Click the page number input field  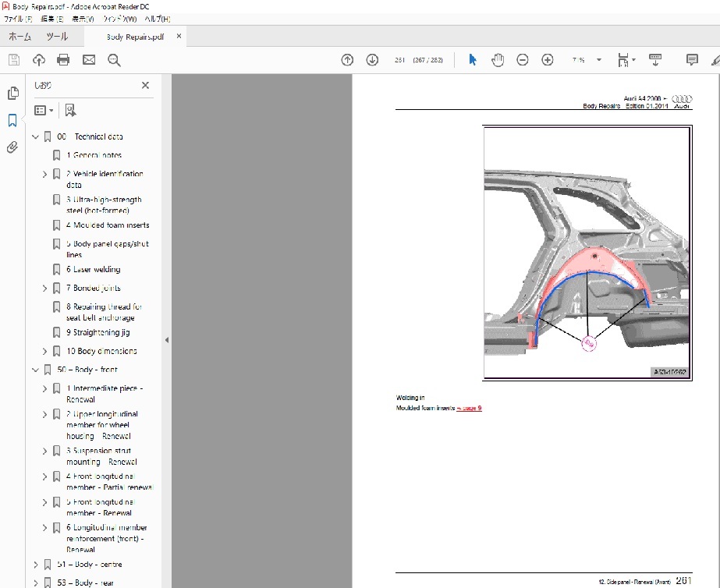click(401, 60)
